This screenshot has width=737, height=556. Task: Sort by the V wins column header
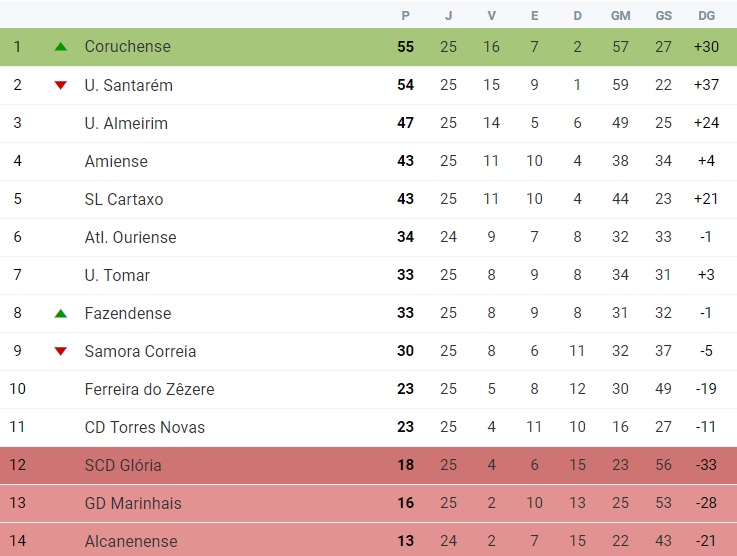[492, 16]
